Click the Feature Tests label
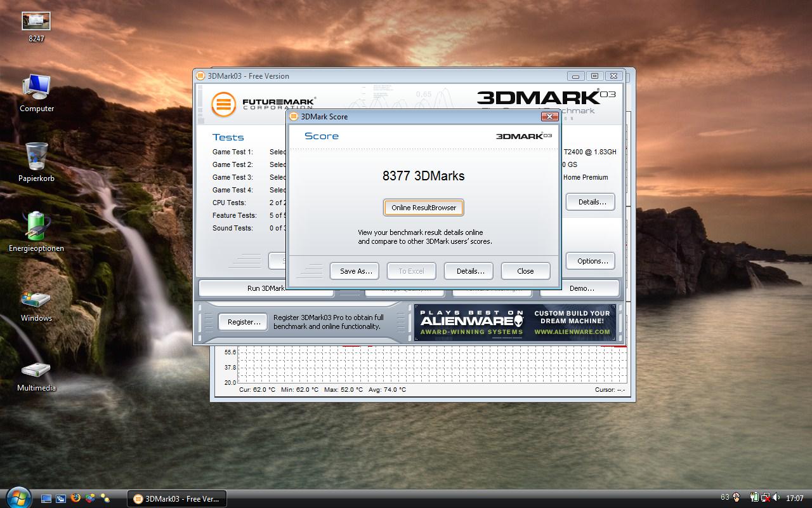This screenshot has height=508, width=812. [x=235, y=215]
